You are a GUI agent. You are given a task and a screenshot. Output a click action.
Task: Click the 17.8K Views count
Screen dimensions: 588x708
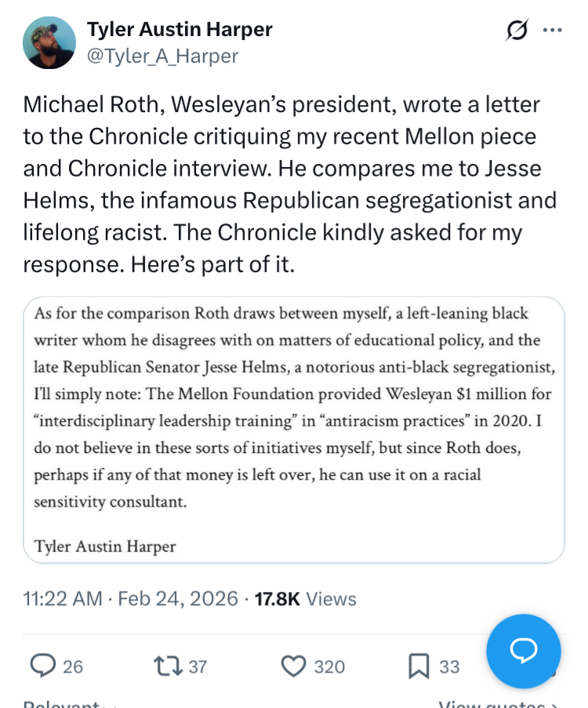pyautogui.click(x=306, y=599)
